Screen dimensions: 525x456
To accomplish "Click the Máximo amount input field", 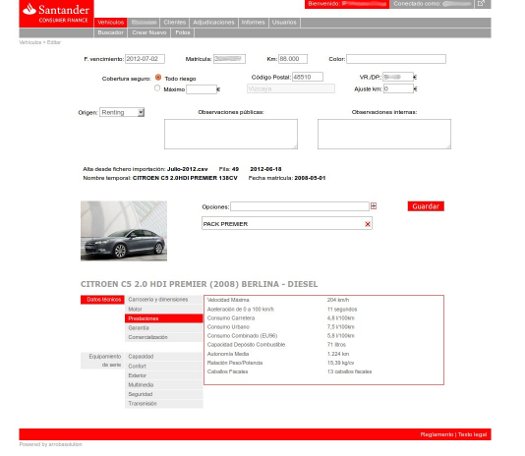I will [x=202, y=89].
